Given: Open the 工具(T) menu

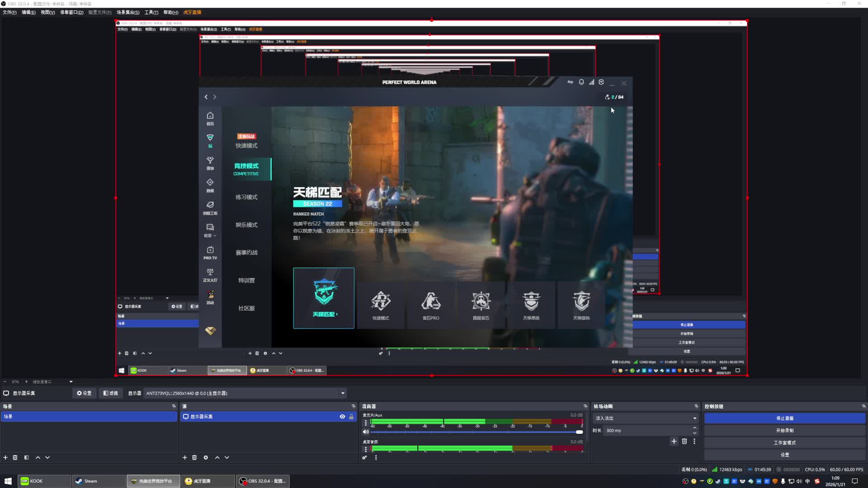Looking at the screenshot, I should (x=151, y=12).
